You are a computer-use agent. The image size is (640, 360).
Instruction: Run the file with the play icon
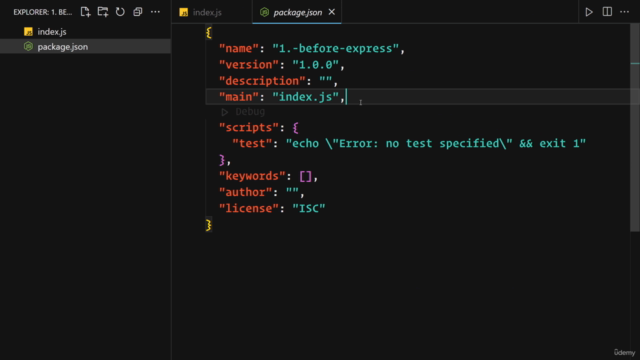click(x=589, y=12)
